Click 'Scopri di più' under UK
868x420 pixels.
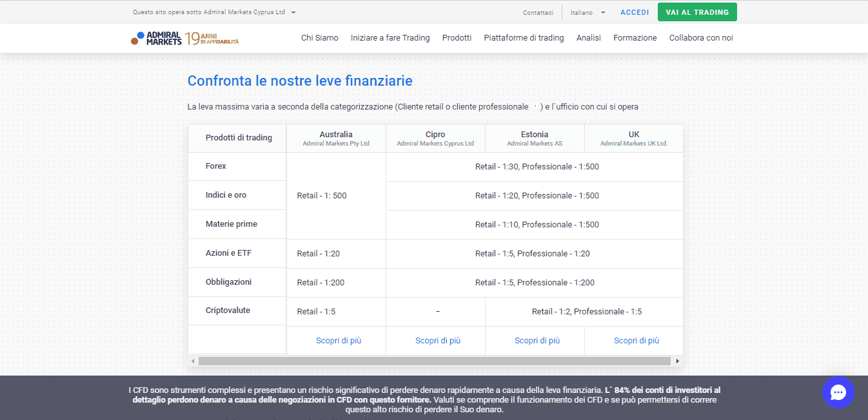636,341
